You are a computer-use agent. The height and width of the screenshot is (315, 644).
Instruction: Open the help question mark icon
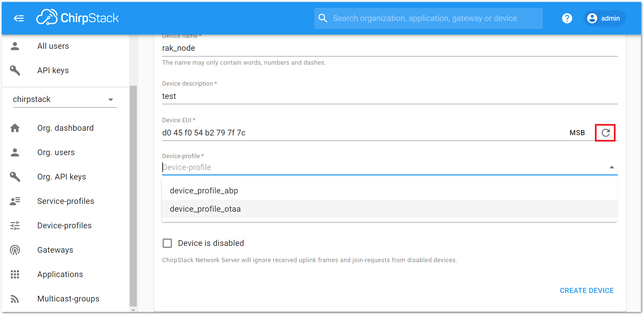pos(567,18)
